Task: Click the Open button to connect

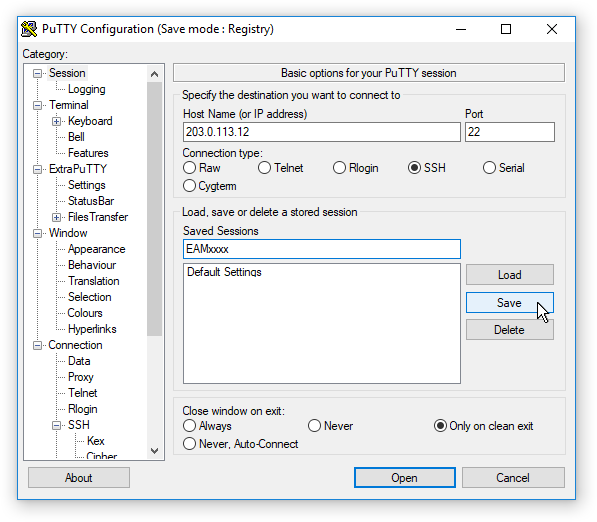Action: (x=404, y=477)
